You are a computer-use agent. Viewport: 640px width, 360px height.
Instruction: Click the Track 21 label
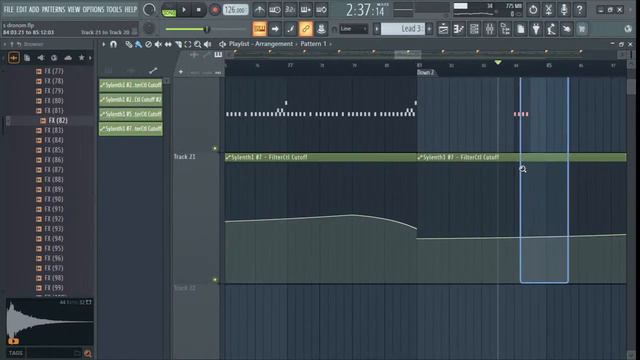tap(184, 157)
